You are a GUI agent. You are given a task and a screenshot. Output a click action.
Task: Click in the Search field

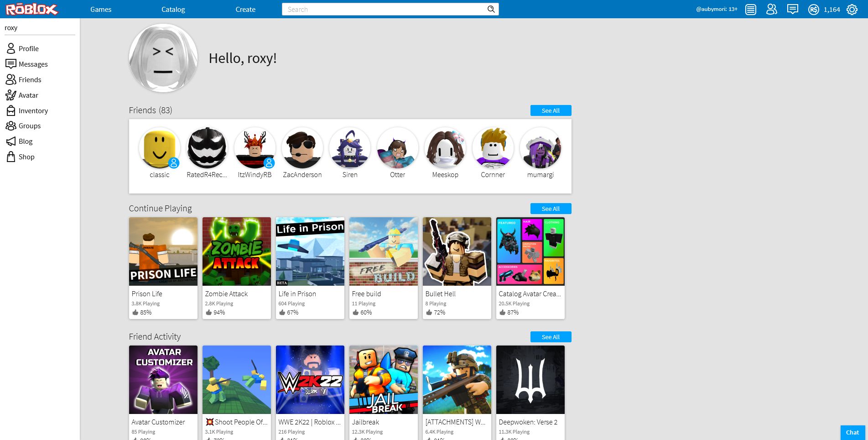[390, 9]
